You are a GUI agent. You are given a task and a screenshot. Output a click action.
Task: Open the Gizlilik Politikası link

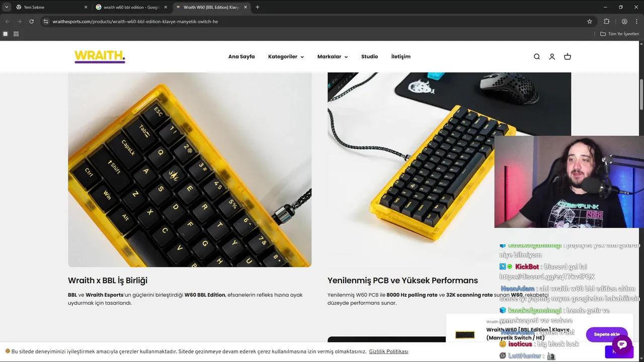coord(388,351)
